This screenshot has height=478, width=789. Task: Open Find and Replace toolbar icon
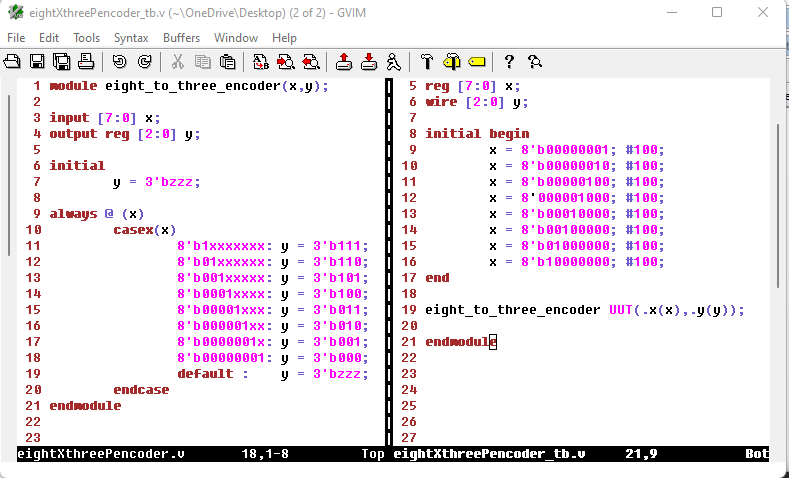point(261,62)
